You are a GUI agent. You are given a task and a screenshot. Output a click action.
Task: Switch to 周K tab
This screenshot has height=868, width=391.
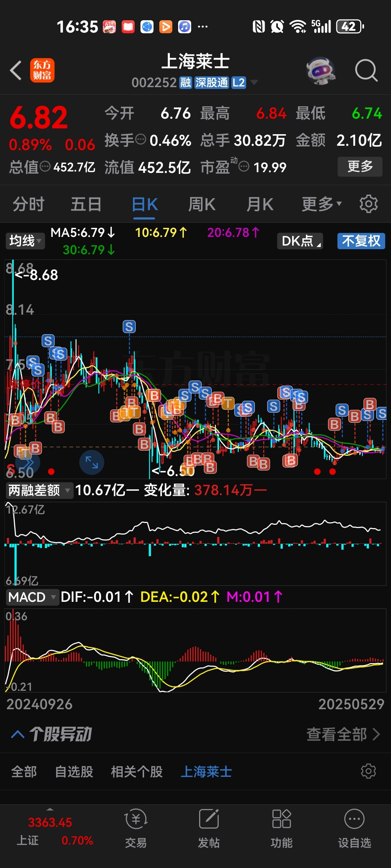point(202,204)
